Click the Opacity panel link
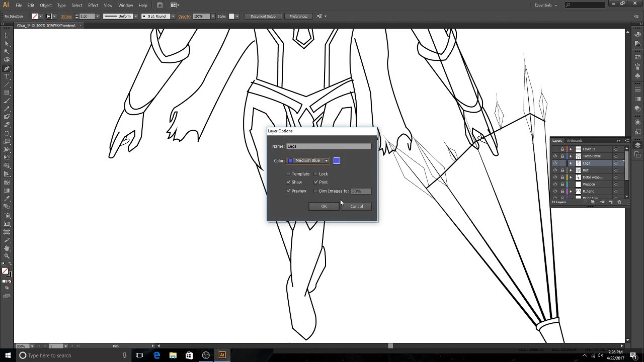Screen dimensions: 644x362 pyautogui.click(x=184, y=17)
